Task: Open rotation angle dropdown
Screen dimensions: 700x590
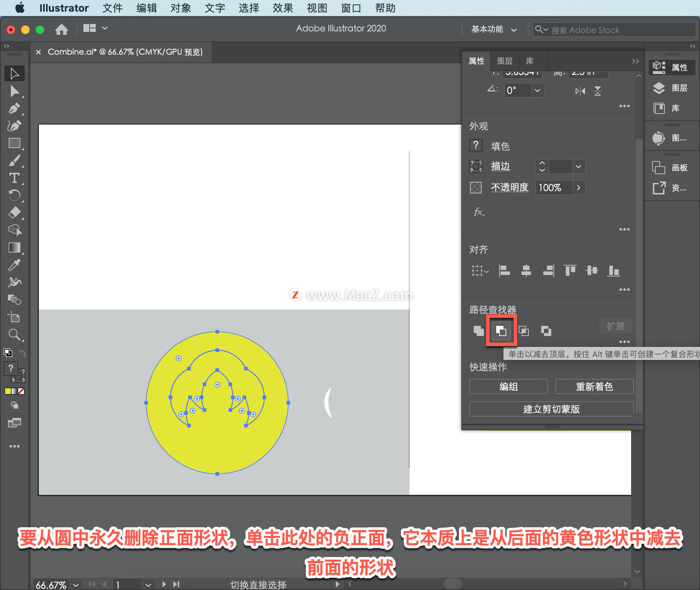Action: click(537, 90)
